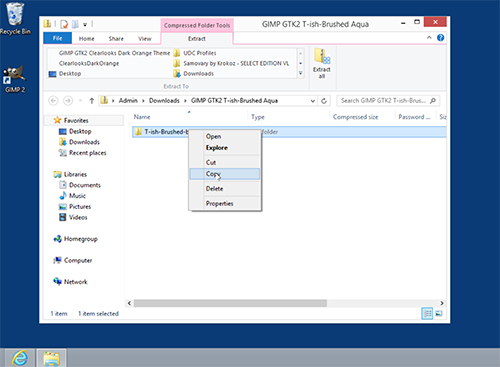The image size is (500, 367).
Task: Extract to Desktop location
Action: click(65, 74)
